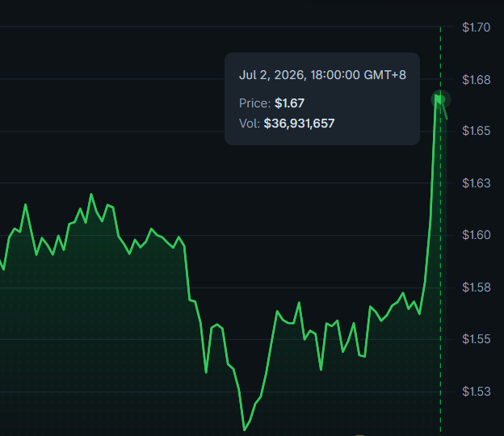This screenshot has width=504, height=436.
Task: Click the tooltip Price $1.67 value
Action: point(289,103)
